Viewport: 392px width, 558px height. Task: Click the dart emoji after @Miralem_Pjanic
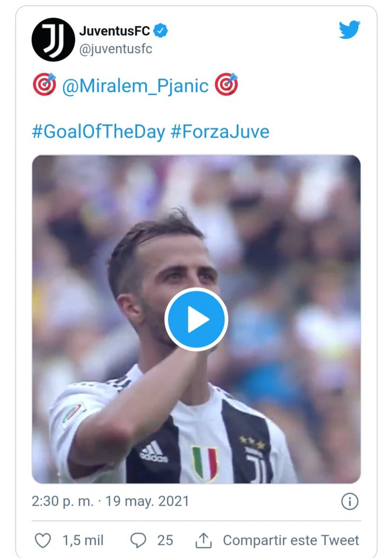[x=226, y=85]
